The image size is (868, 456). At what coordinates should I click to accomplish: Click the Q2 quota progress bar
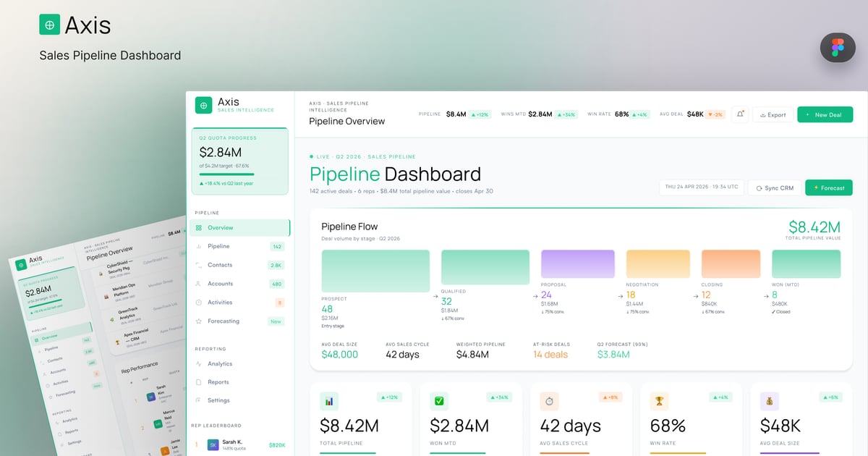227,174
